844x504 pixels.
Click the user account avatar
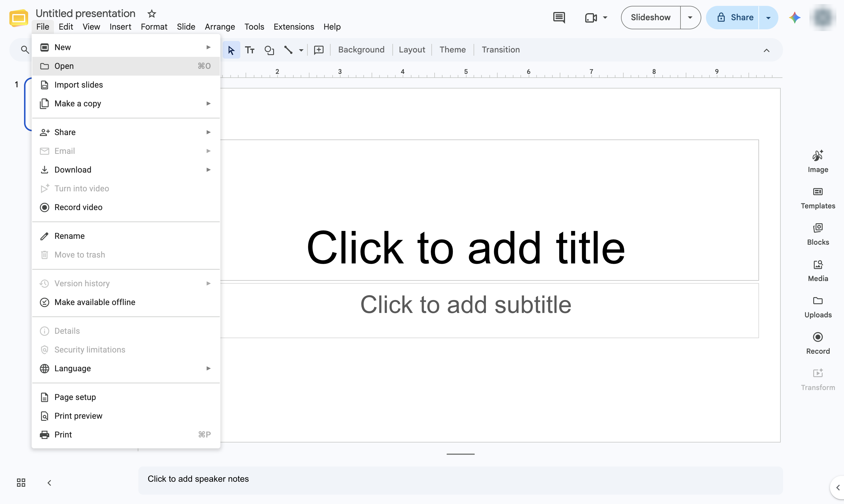coord(822,18)
